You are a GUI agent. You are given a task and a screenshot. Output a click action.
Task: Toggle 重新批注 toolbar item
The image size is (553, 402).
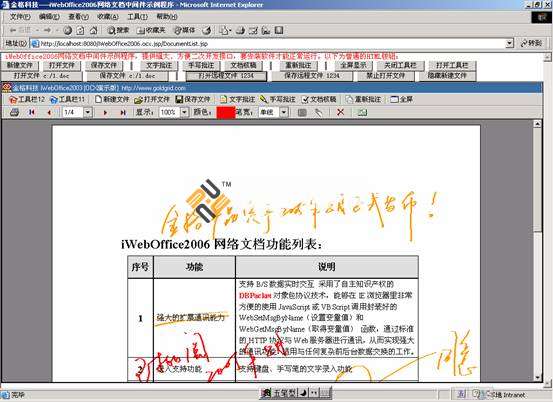pyautogui.click(x=363, y=99)
